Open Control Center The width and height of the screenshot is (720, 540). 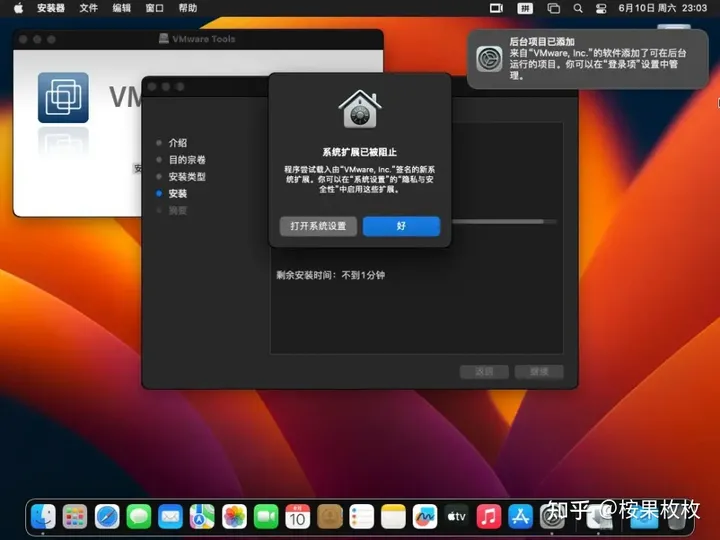601,8
